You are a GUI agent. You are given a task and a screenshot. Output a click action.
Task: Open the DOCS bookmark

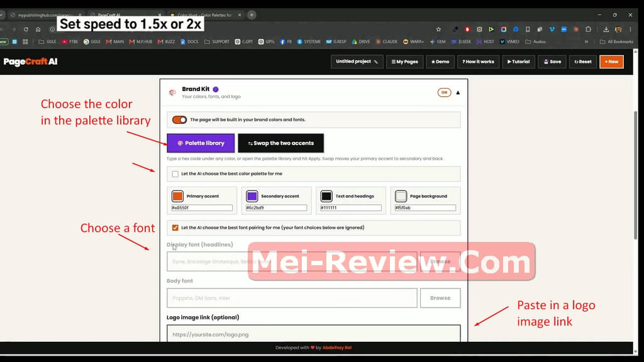pos(189,41)
